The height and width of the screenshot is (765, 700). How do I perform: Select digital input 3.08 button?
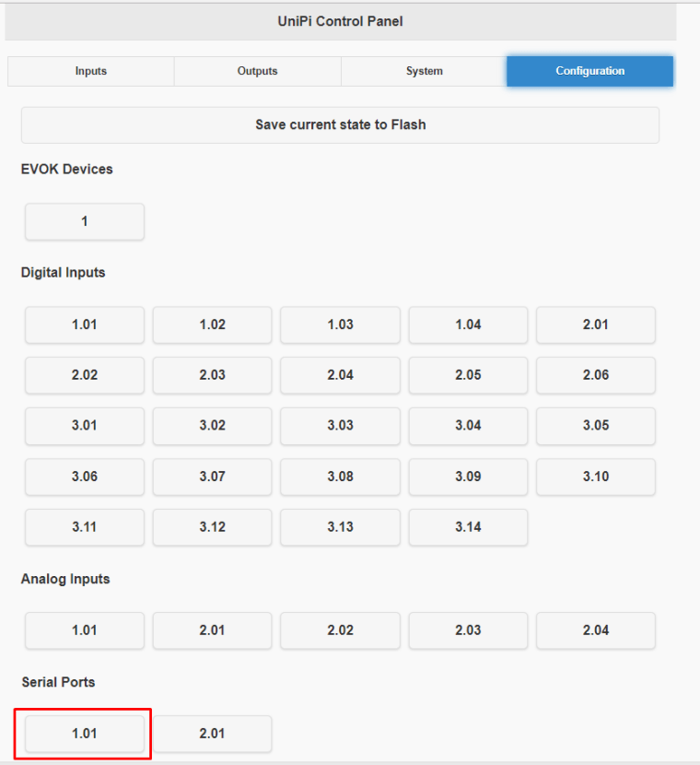(340, 477)
